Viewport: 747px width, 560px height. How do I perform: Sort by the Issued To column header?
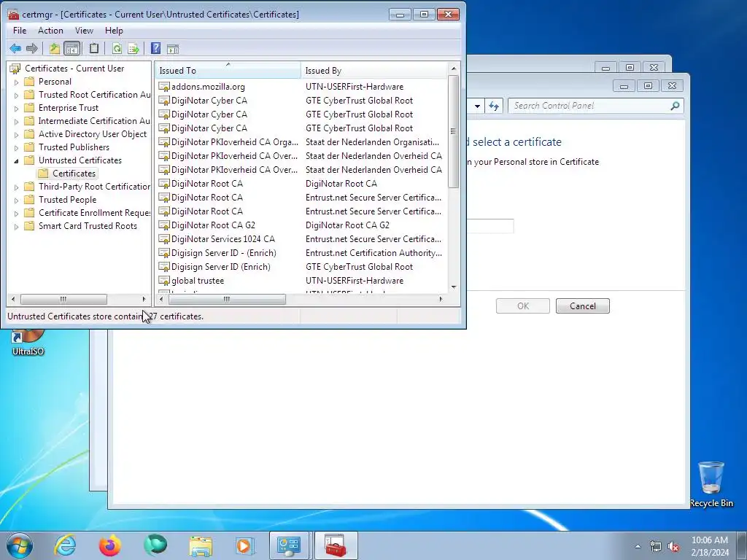coord(228,71)
